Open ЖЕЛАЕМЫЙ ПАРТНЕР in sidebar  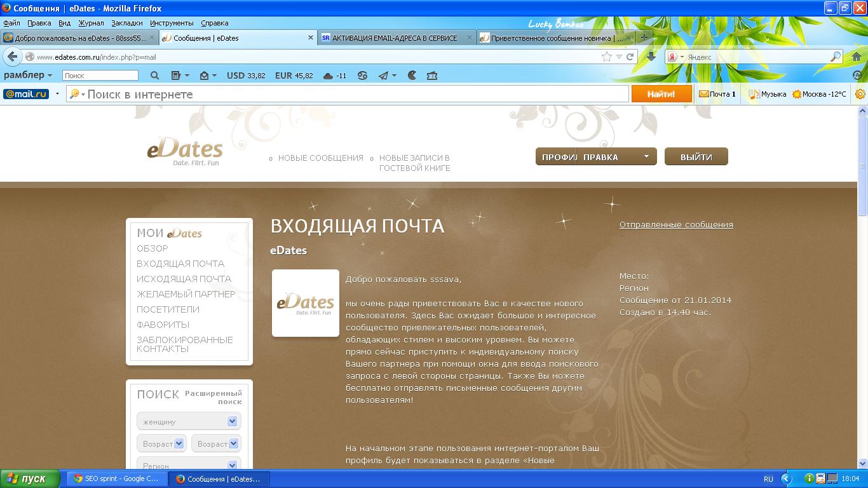tap(186, 294)
